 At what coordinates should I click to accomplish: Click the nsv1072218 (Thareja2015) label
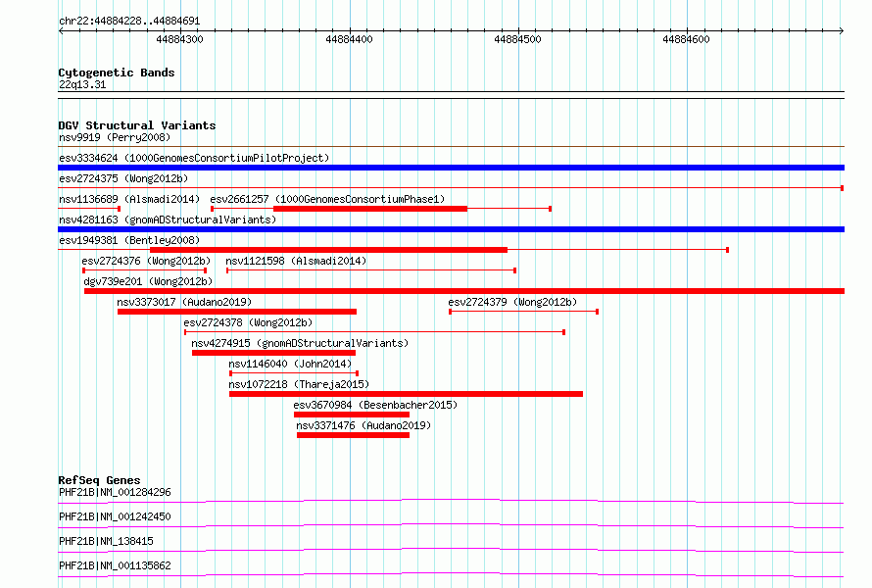299,384
